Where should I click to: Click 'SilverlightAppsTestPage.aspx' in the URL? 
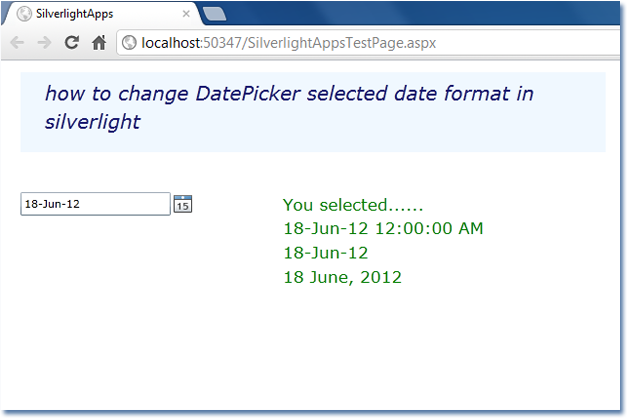[342, 43]
